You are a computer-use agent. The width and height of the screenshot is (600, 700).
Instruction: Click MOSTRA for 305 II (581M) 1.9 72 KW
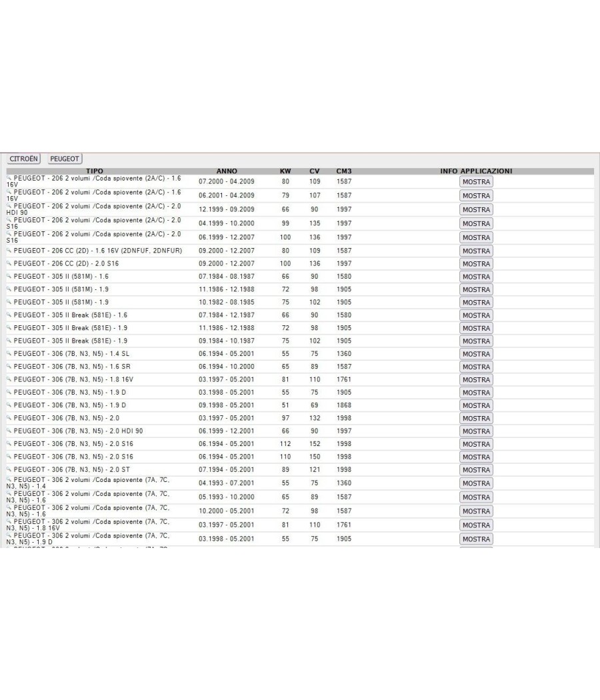[x=476, y=289]
